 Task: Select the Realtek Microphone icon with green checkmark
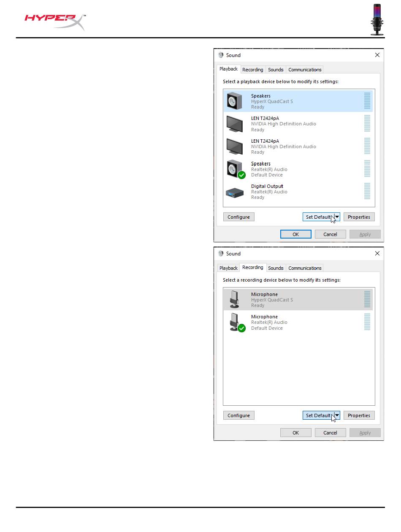[x=237, y=323]
